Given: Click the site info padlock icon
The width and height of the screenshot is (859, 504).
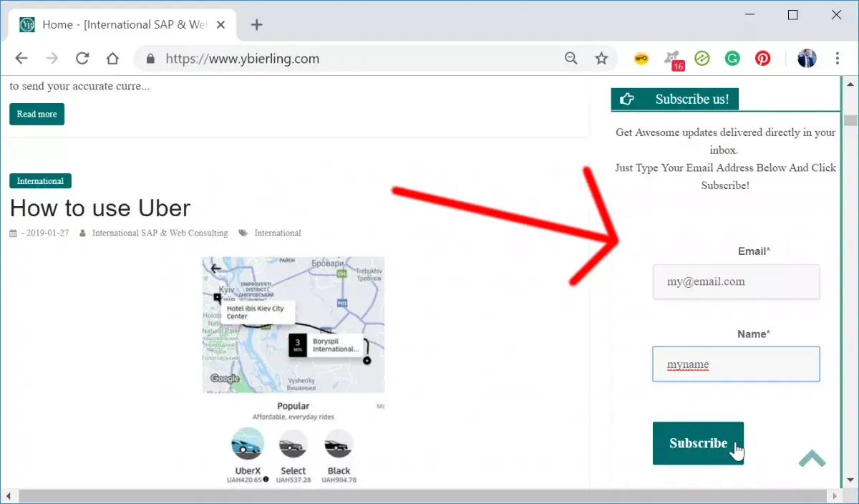Looking at the screenshot, I should [150, 59].
